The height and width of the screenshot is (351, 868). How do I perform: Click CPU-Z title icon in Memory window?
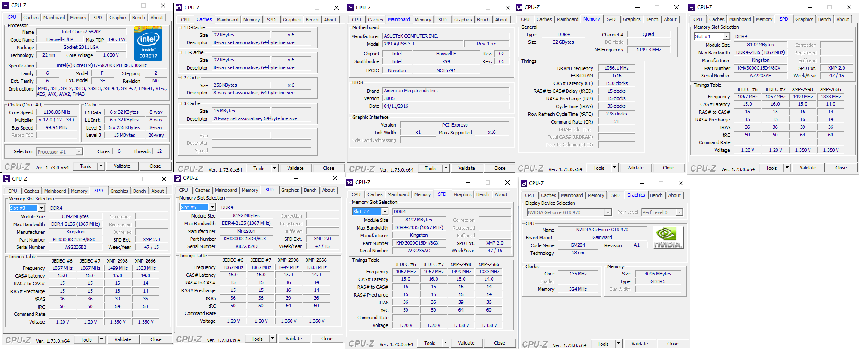pos(519,7)
